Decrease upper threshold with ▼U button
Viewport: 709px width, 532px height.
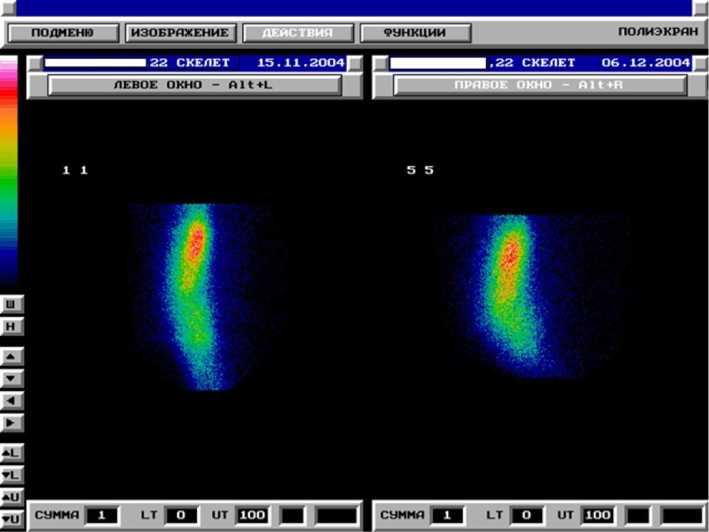[11, 519]
